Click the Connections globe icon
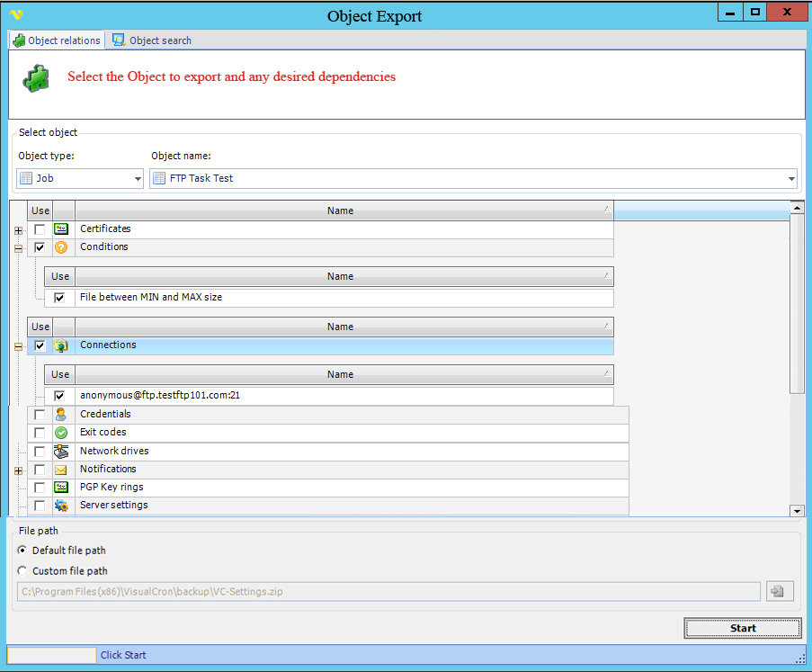The image size is (812, 672). (x=61, y=345)
